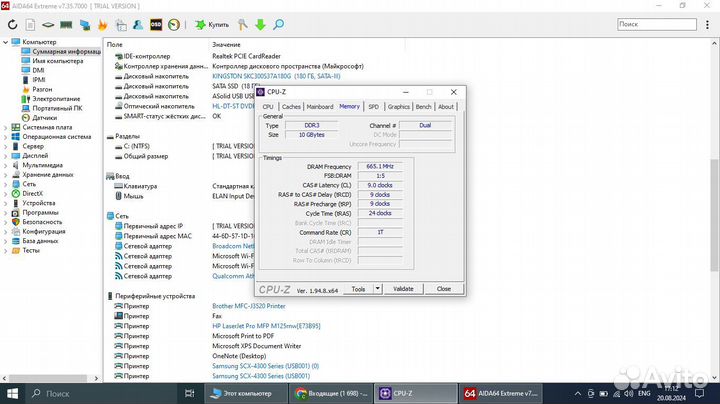Click the Refresh arrow in AIDA64 toolbar

click(x=12, y=25)
